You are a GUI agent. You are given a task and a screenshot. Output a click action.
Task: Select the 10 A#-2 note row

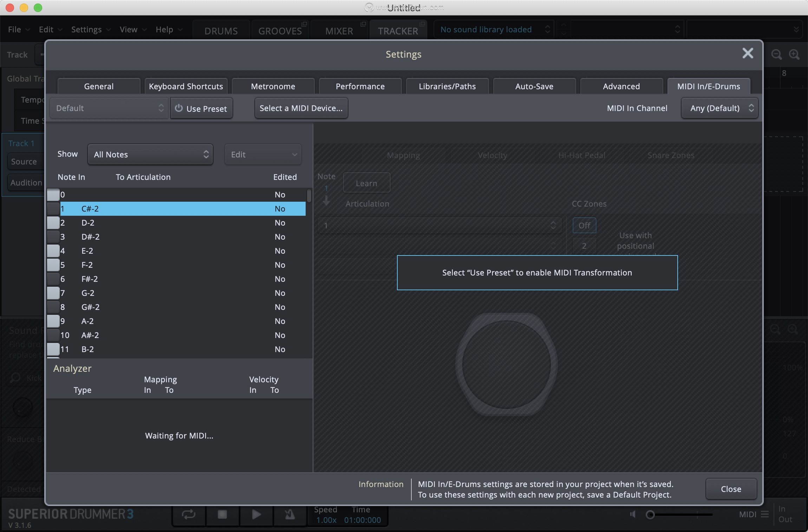point(183,335)
